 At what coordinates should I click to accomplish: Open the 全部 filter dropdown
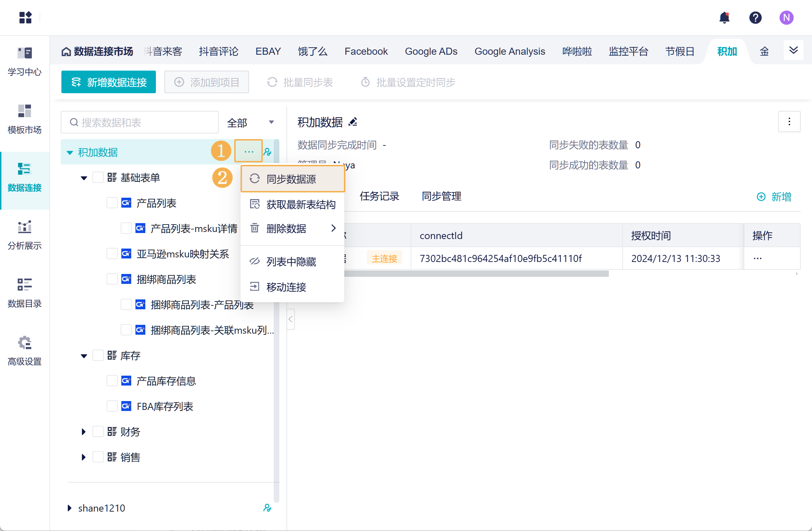(250, 123)
